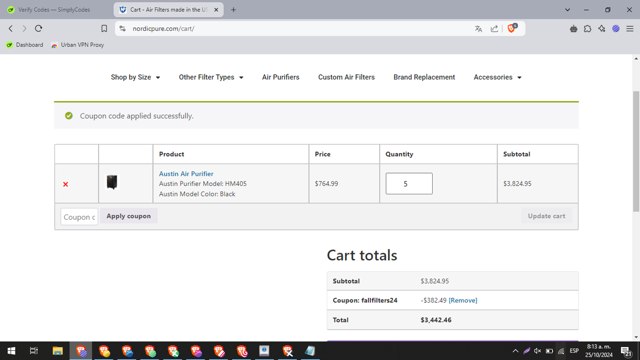
Task: Switch to Verify Codes SimplyCodes tab
Action: 54,9
